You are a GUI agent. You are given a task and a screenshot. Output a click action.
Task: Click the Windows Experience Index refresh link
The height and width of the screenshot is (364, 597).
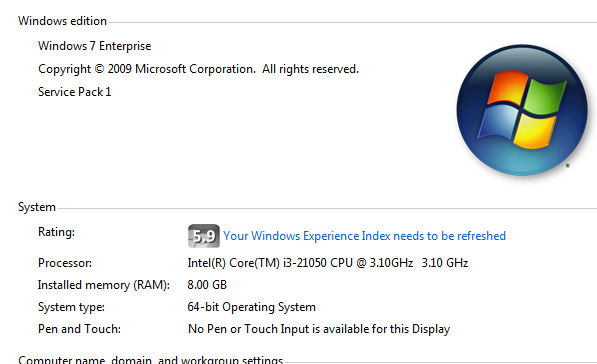coord(364,236)
